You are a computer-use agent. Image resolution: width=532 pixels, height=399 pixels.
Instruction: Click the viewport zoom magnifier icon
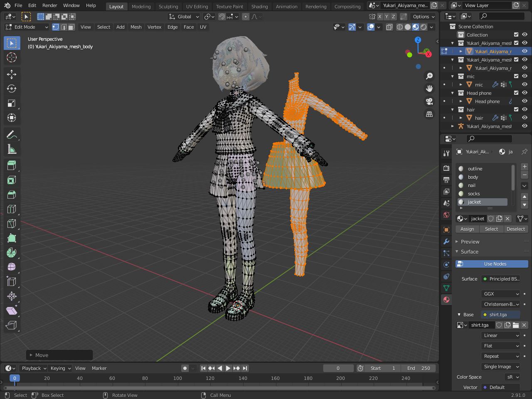click(x=429, y=76)
